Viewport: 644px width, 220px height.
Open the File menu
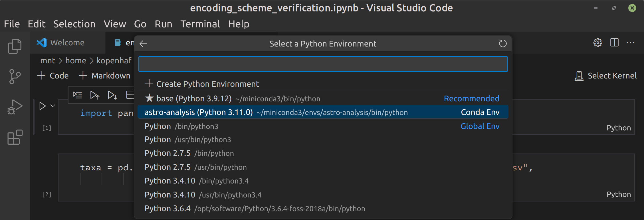coord(12,24)
